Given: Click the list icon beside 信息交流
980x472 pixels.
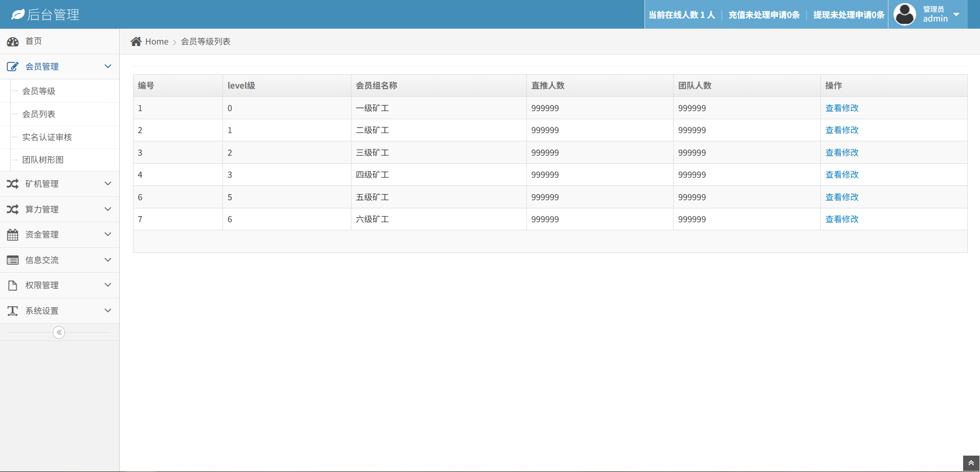Looking at the screenshot, I should point(13,260).
